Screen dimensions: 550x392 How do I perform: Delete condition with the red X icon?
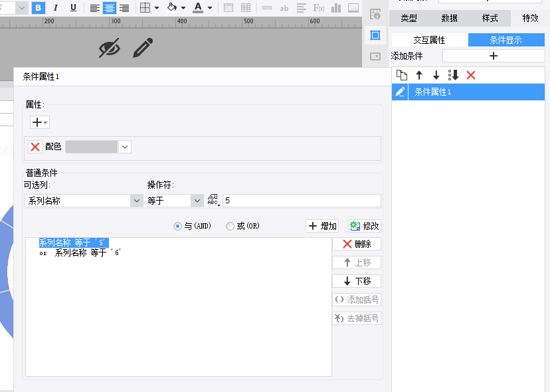click(471, 75)
